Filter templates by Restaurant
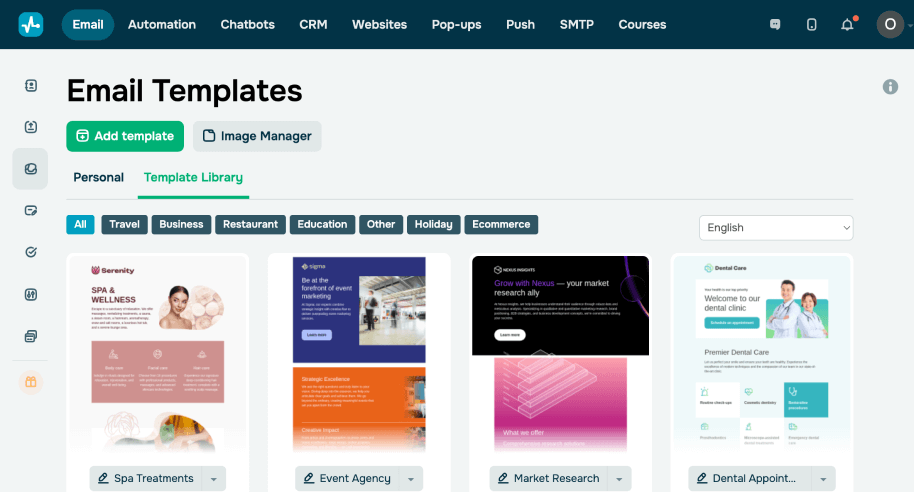914x492 pixels. [x=251, y=224]
